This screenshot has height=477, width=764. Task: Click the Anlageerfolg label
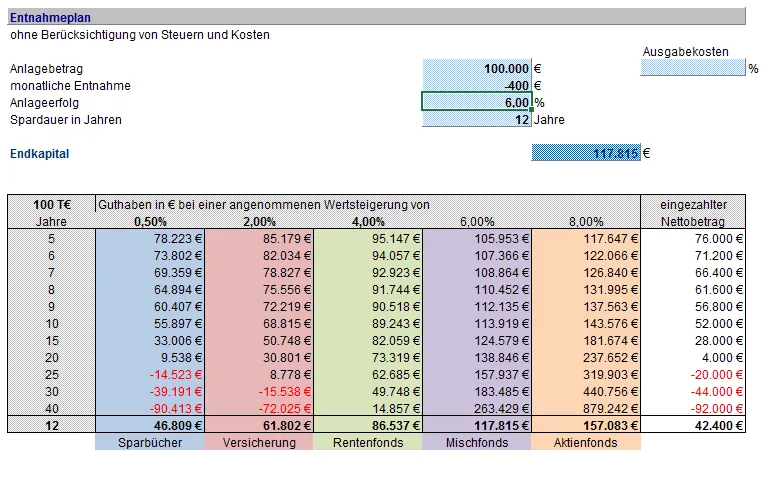[44, 103]
